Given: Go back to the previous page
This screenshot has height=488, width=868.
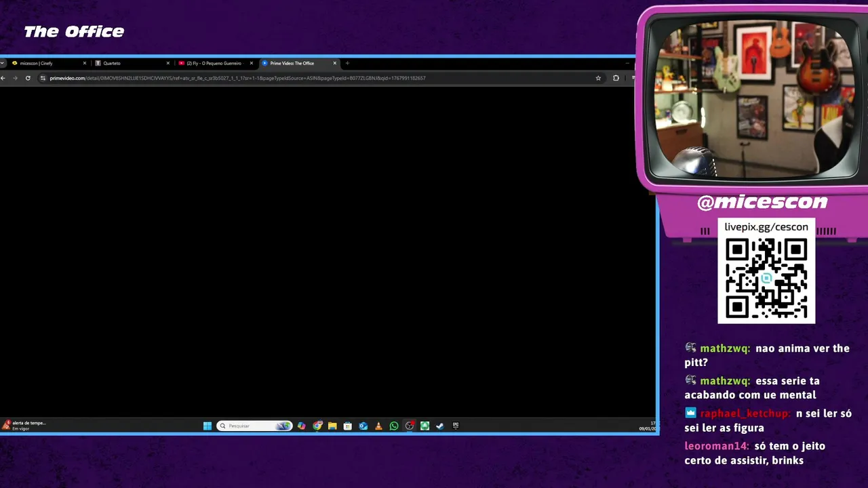Looking at the screenshot, I should [x=3, y=78].
